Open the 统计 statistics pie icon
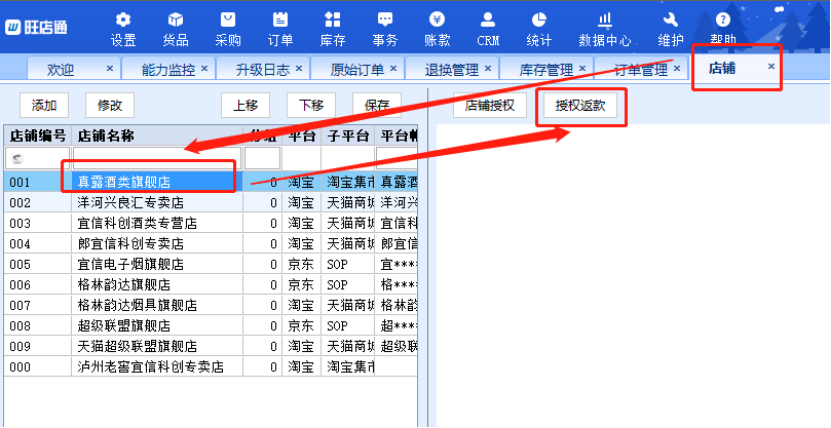The height and width of the screenshot is (428, 831). [539, 20]
